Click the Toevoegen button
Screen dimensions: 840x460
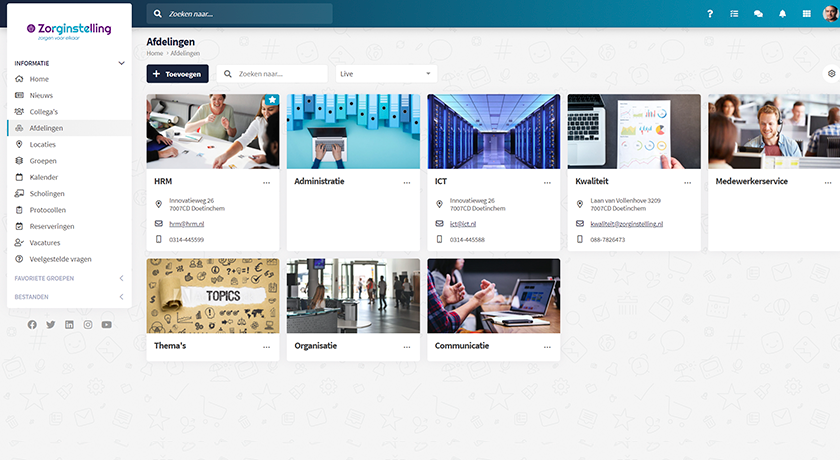tap(177, 74)
